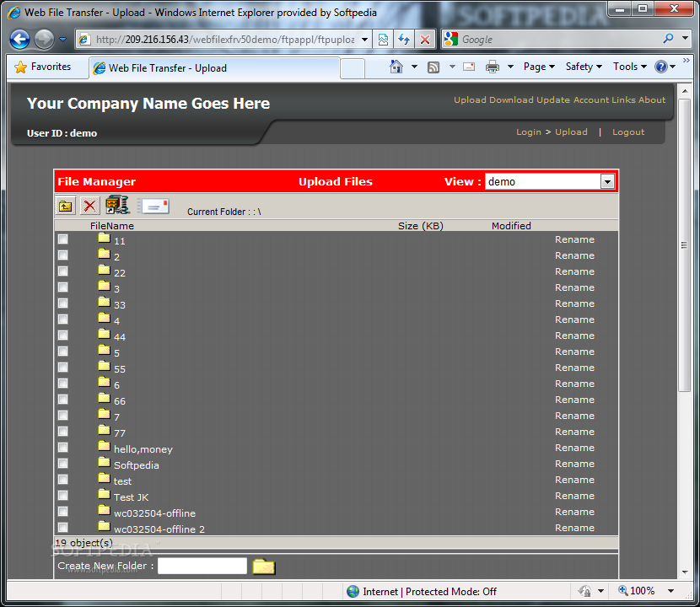Click the Read Mail envelope icon
This screenshot has height=607, width=700.
469,67
